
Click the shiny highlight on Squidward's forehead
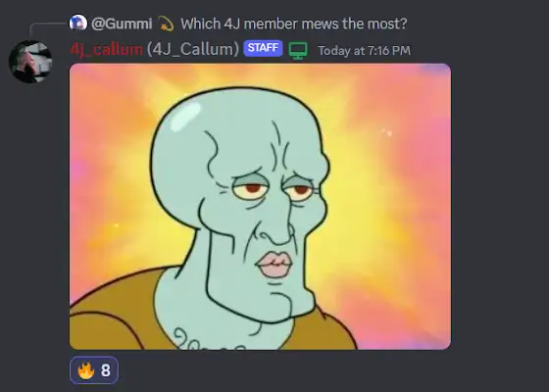tap(184, 116)
